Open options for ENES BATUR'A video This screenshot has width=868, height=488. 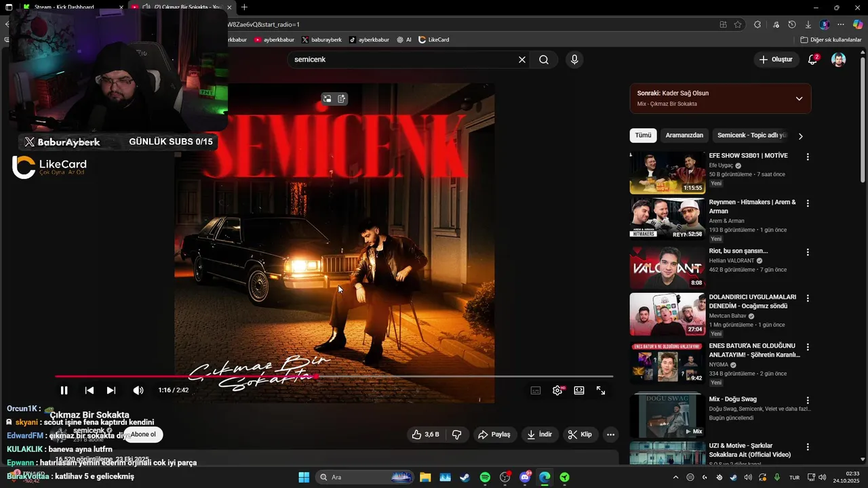(807, 347)
